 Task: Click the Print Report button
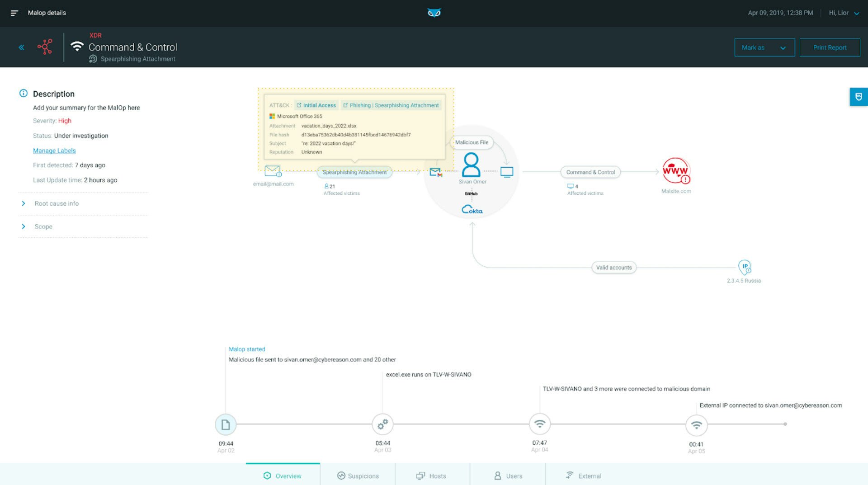tap(830, 47)
